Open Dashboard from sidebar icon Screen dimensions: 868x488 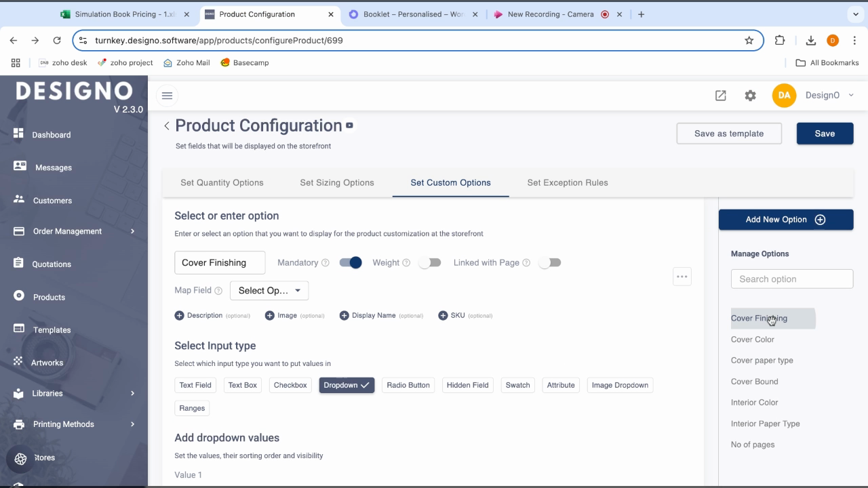pyautogui.click(x=19, y=134)
